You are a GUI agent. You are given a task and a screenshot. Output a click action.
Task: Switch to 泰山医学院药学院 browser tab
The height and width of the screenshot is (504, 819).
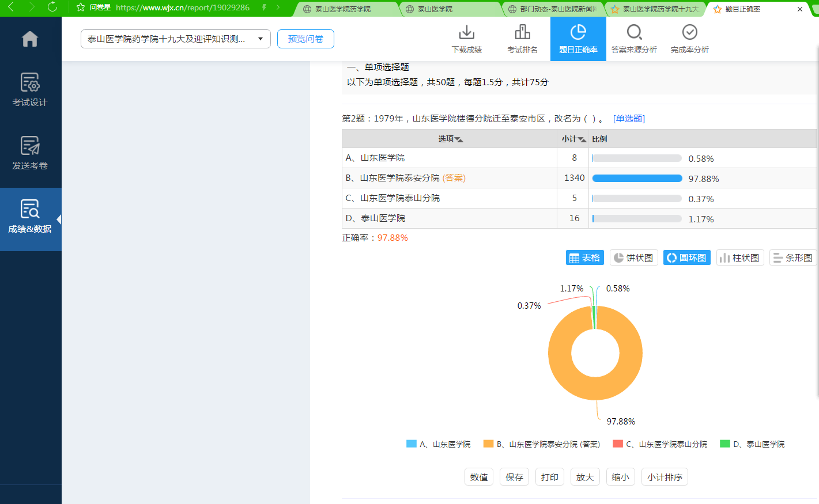point(343,9)
